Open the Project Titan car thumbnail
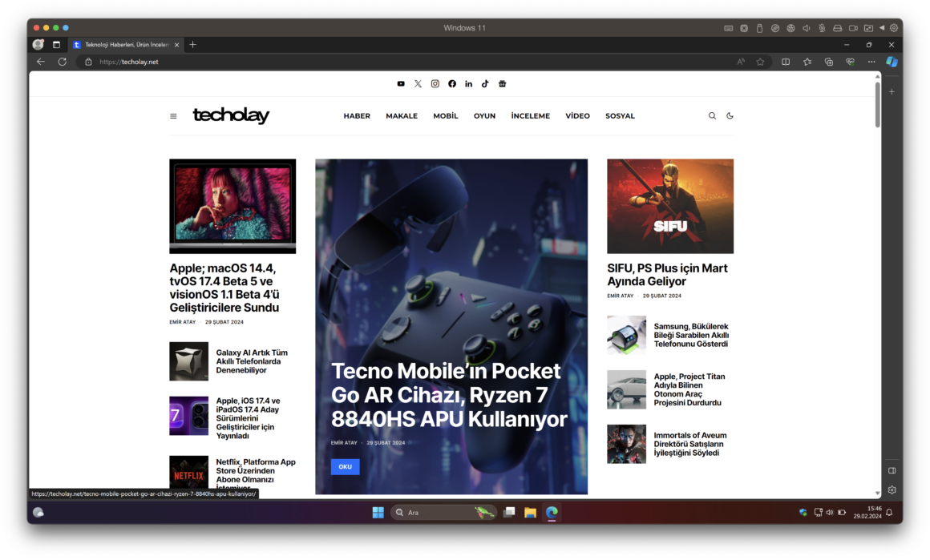930x560 pixels. 626,390
